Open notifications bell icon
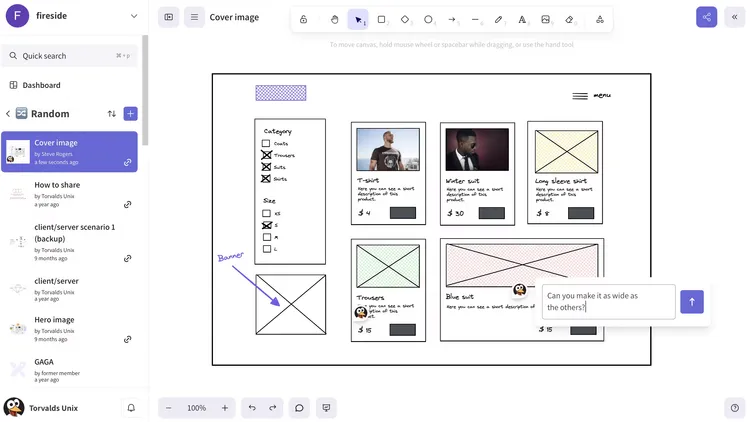This screenshot has width=750, height=422. click(131, 408)
